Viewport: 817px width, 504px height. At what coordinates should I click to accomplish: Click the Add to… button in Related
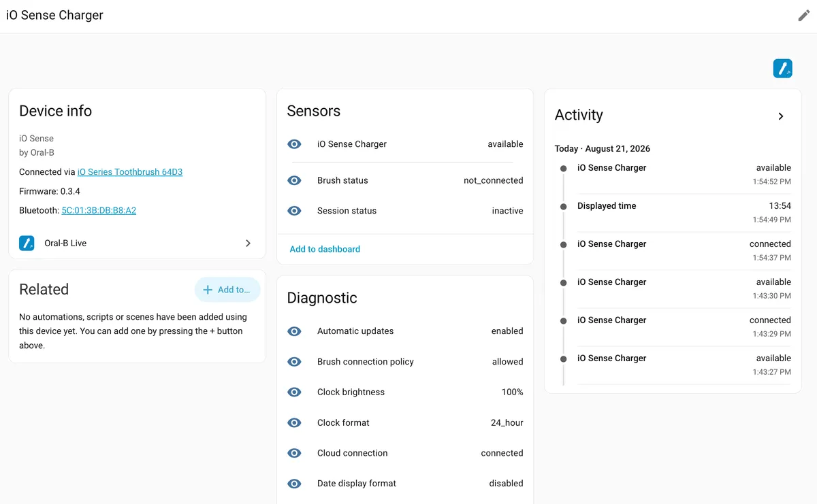coord(227,290)
